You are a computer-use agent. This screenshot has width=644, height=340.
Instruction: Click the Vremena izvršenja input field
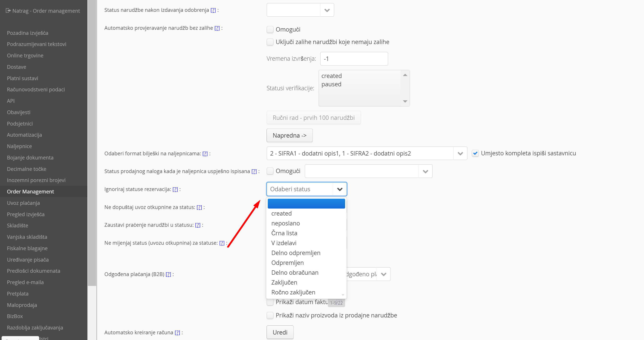point(354,59)
